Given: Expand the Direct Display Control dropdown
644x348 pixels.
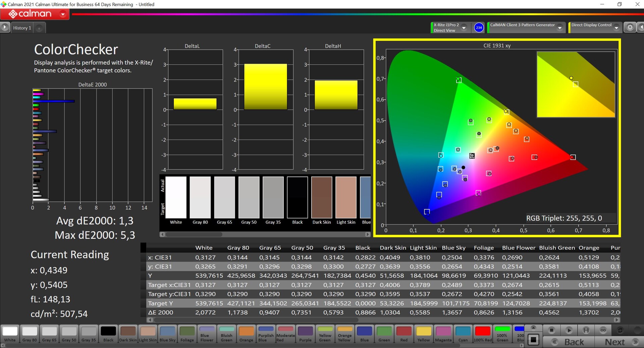Looking at the screenshot, I should 616,28.
